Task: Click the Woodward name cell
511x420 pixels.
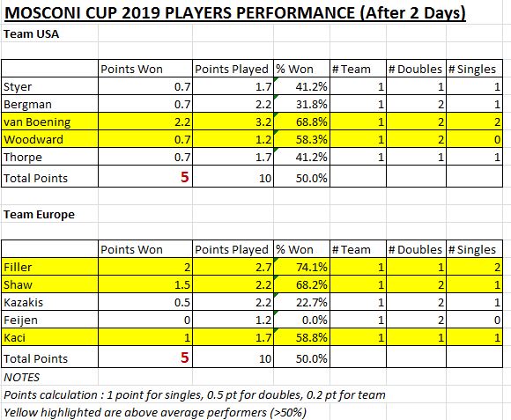Action: click(49, 139)
